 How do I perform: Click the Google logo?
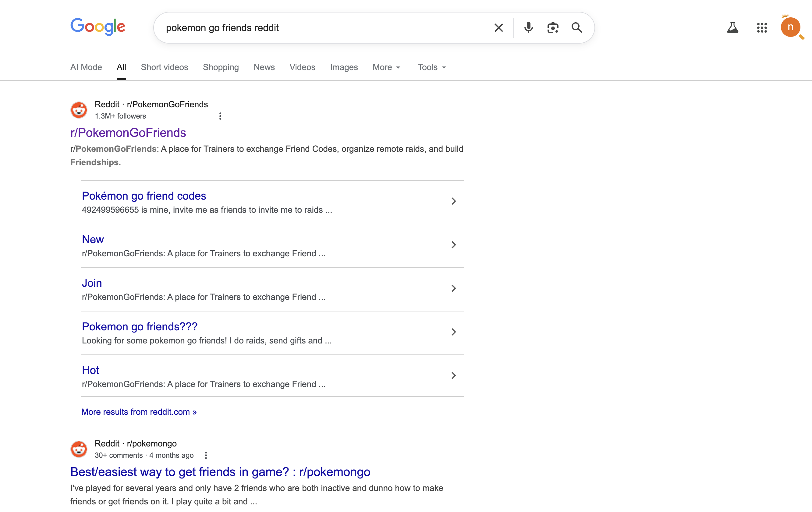pyautogui.click(x=98, y=27)
